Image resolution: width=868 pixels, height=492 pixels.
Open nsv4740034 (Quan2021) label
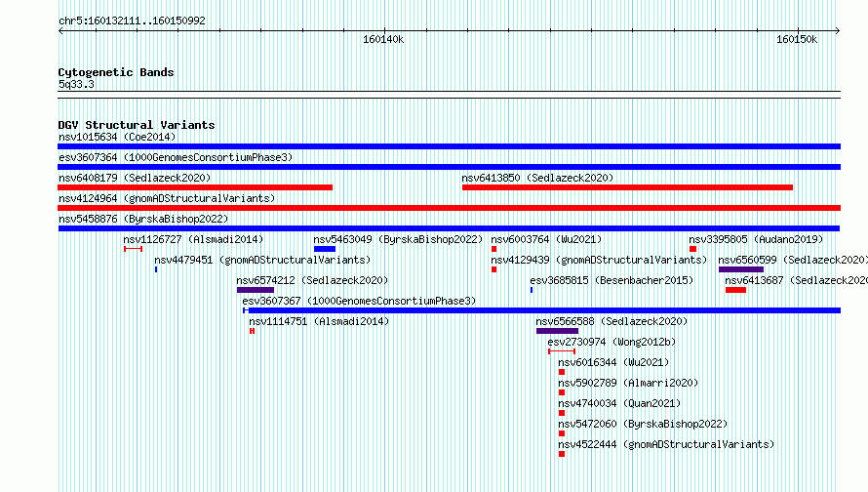pyautogui.click(x=619, y=403)
